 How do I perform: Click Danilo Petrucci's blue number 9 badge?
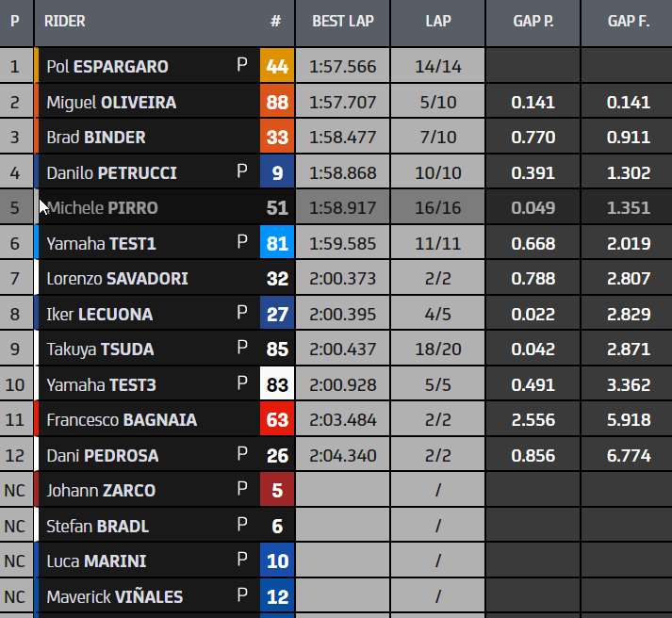click(277, 173)
